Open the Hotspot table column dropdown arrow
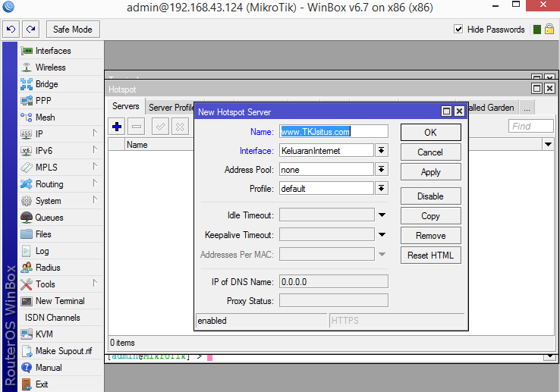The height and width of the screenshot is (392, 560). pyautogui.click(x=548, y=145)
